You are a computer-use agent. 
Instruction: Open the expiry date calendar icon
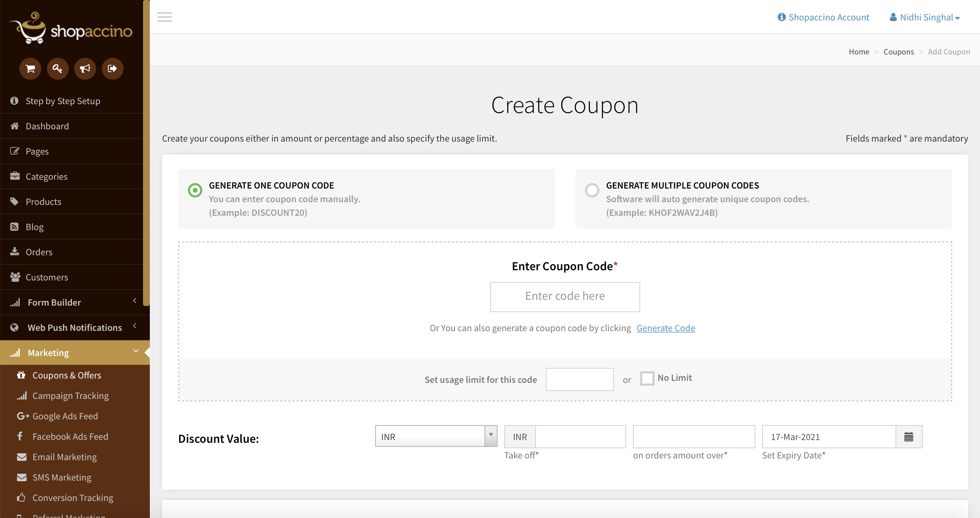coord(908,437)
